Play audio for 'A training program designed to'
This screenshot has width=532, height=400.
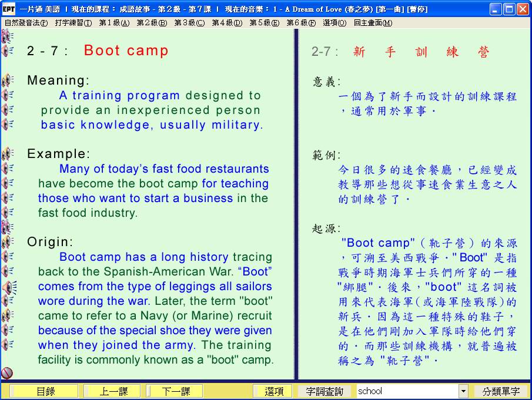coord(8,95)
